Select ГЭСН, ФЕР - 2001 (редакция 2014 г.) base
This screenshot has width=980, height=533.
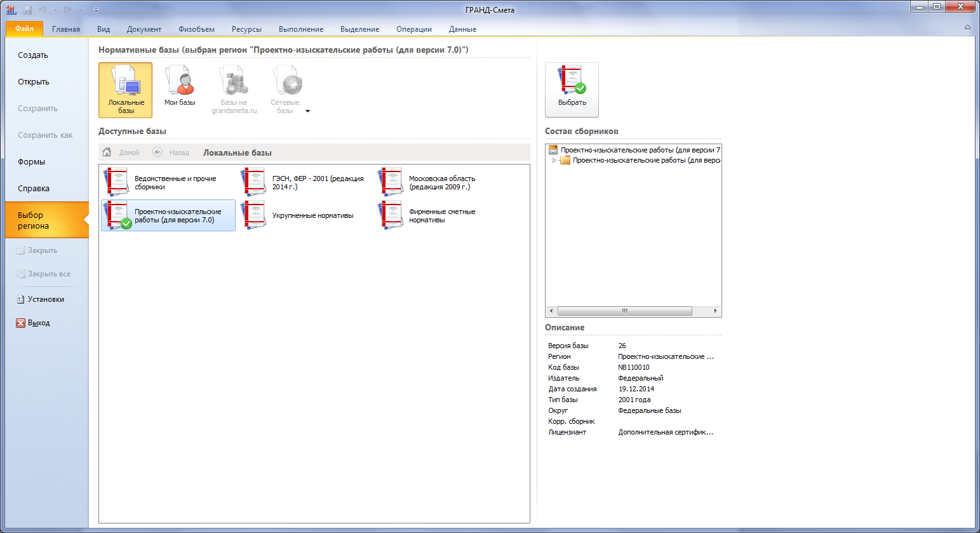coord(305,182)
